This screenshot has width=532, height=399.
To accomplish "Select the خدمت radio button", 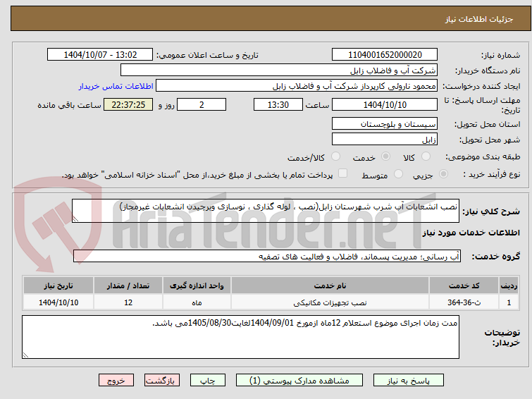I will click(385, 156).
